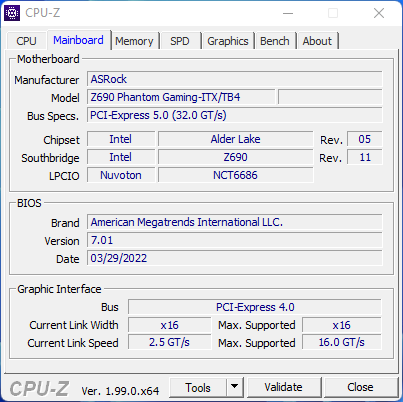Minimize the CPU-Z window
The height and width of the screenshot is (402, 403).
click(288, 13)
